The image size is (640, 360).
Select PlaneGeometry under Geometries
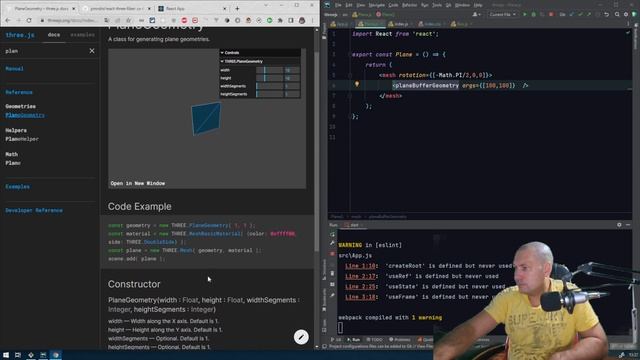tap(25, 116)
